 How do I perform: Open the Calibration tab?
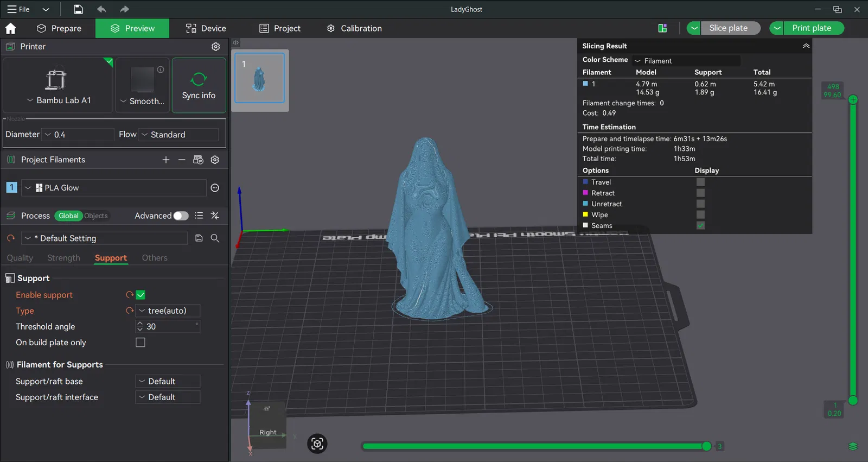354,28
